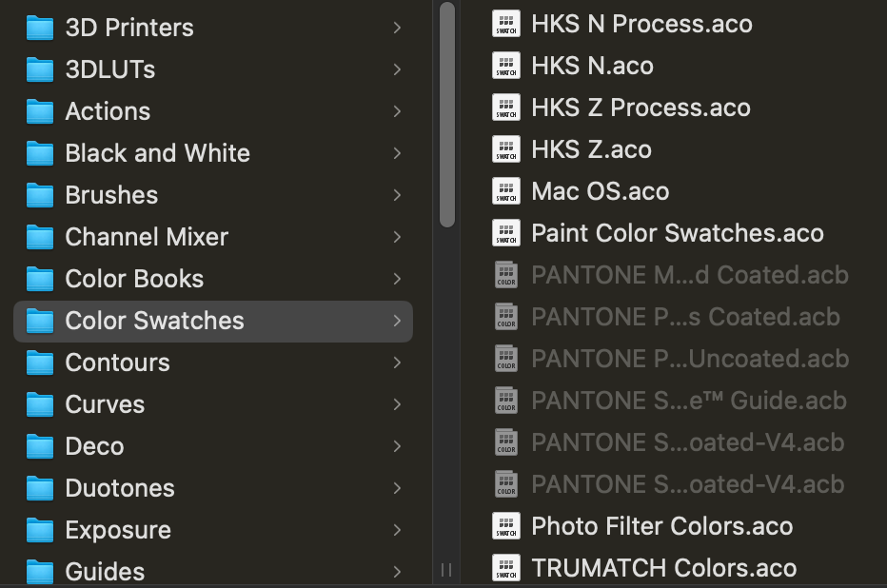Viewport: 887px width, 588px height.
Task: Select the HKS N Process.aco swatch icon
Action: point(505,23)
